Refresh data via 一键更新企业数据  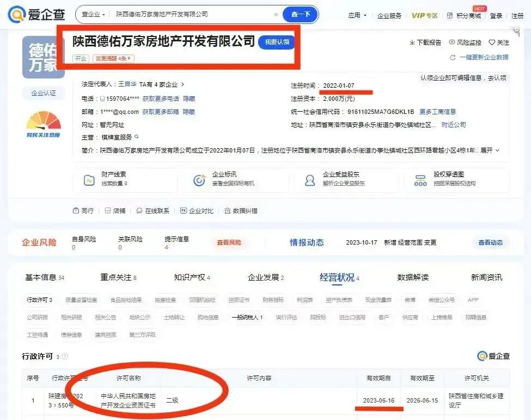pos(479,57)
